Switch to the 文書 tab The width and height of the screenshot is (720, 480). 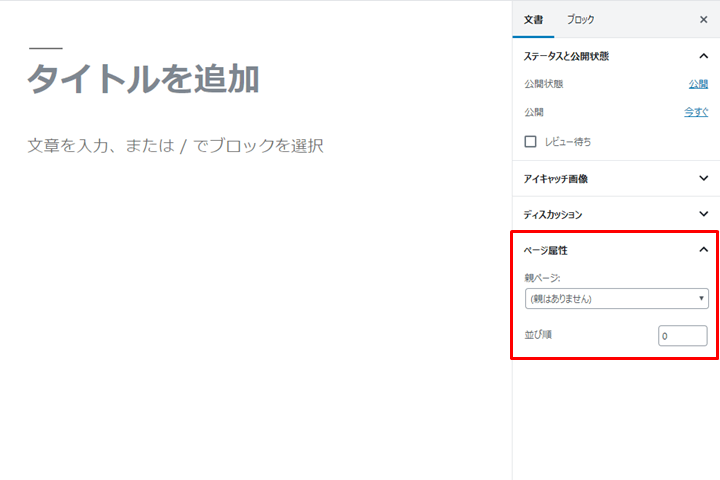point(533,20)
